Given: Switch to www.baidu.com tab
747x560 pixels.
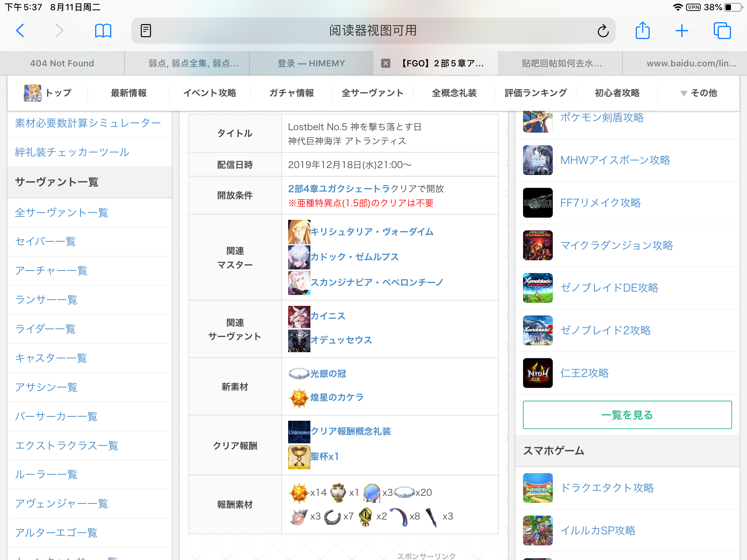Looking at the screenshot, I should (685, 63).
